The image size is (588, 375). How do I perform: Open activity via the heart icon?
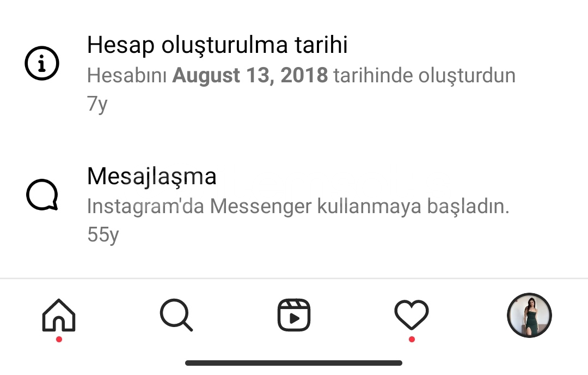click(x=412, y=315)
